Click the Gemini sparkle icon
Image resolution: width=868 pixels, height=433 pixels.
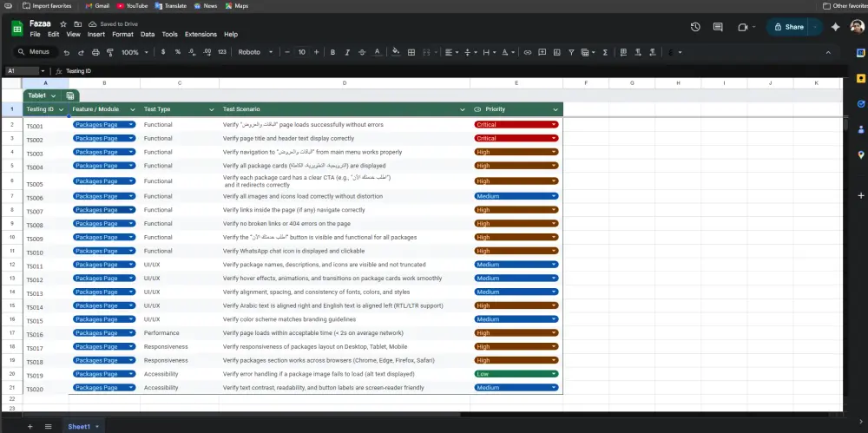835,27
